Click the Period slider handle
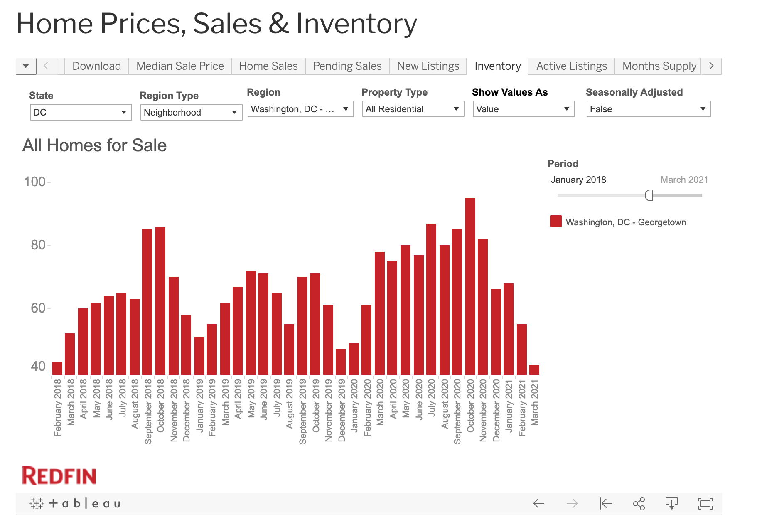The width and height of the screenshot is (757, 532). click(649, 195)
